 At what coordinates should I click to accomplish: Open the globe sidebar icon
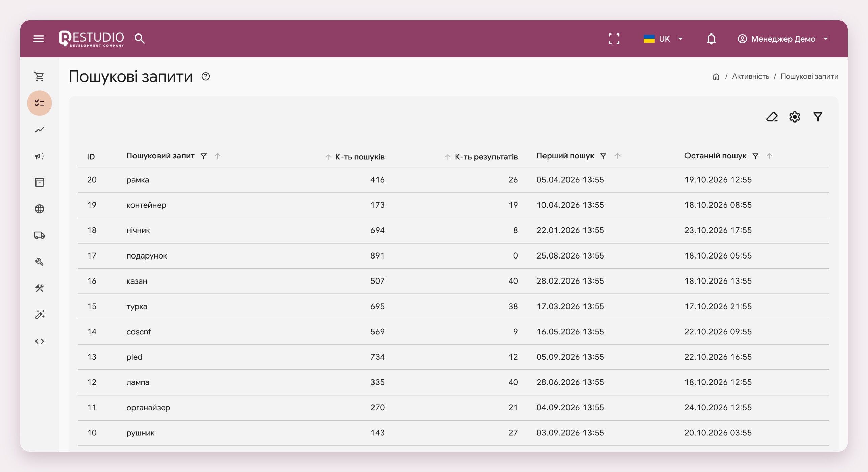pos(39,209)
